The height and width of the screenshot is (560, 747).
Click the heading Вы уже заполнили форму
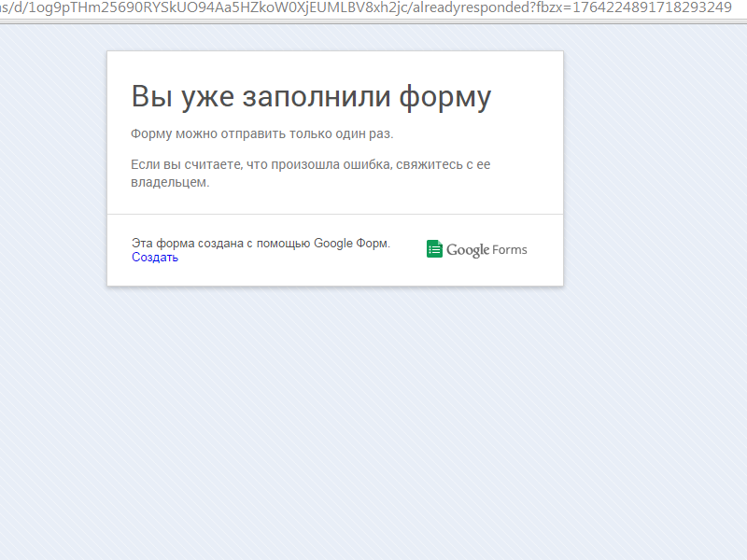311,95
